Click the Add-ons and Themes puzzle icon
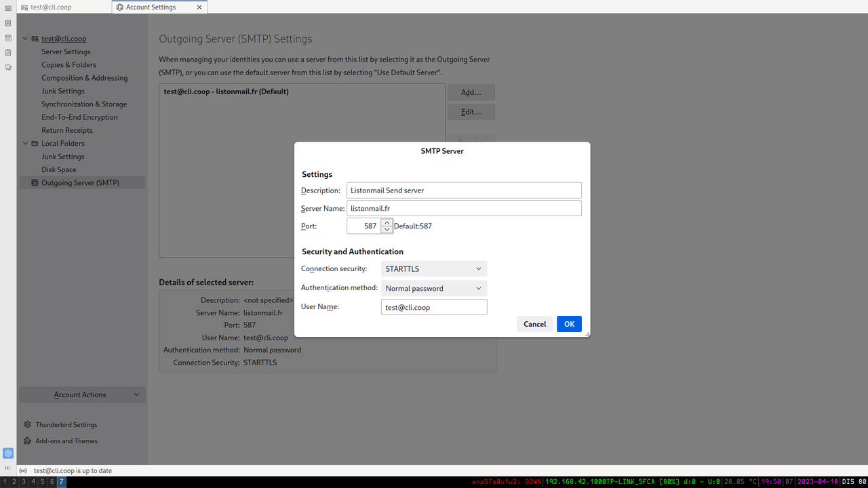868x488 pixels. (28, 441)
